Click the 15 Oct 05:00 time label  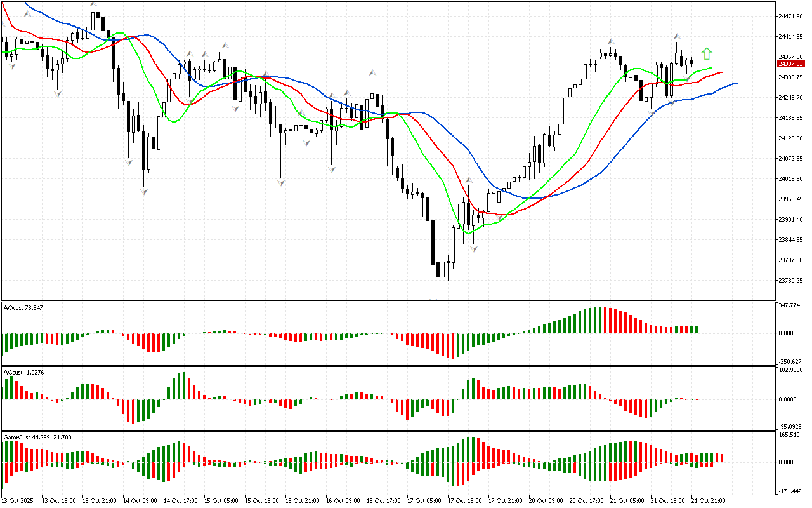point(220,501)
